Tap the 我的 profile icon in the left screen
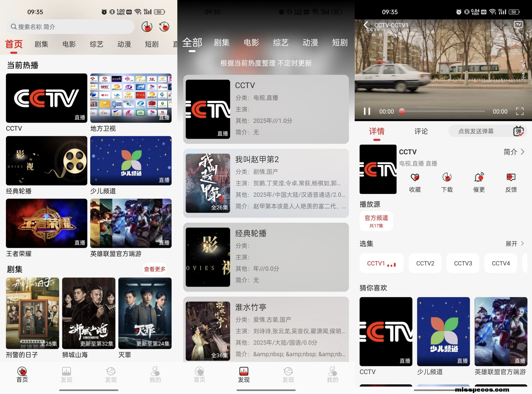The width and height of the screenshot is (532, 394). pyautogui.click(x=155, y=371)
